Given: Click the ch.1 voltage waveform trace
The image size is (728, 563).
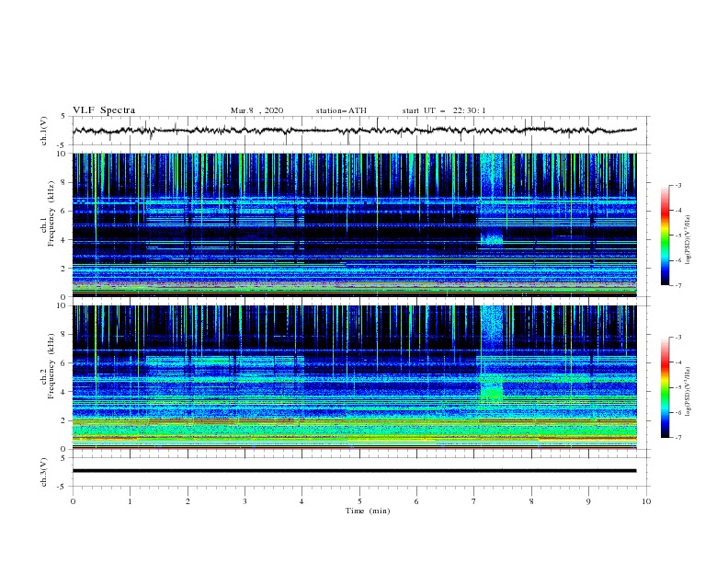Looking at the screenshot, I should [354, 131].
